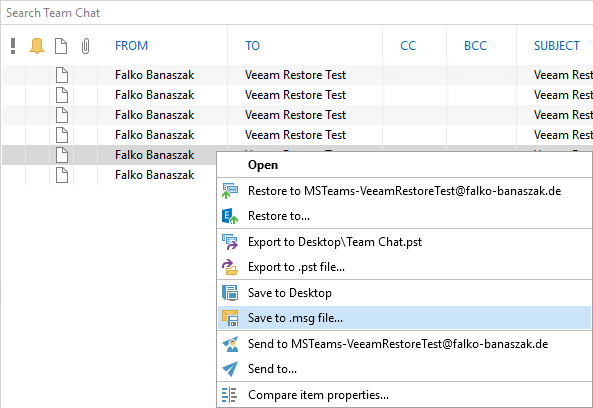Viewport: 593px width, 408px height.
Task: Click the page icon in first row
Action: 62,75
